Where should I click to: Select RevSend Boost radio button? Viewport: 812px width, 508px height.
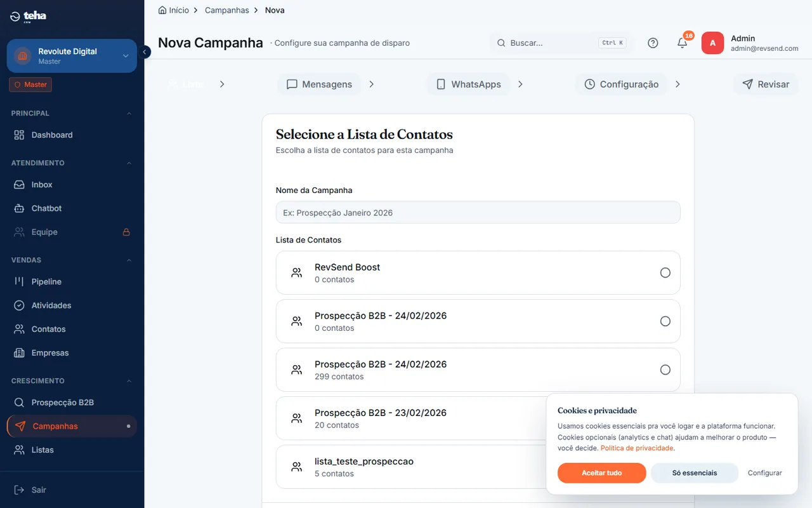(x=665, y=272)
